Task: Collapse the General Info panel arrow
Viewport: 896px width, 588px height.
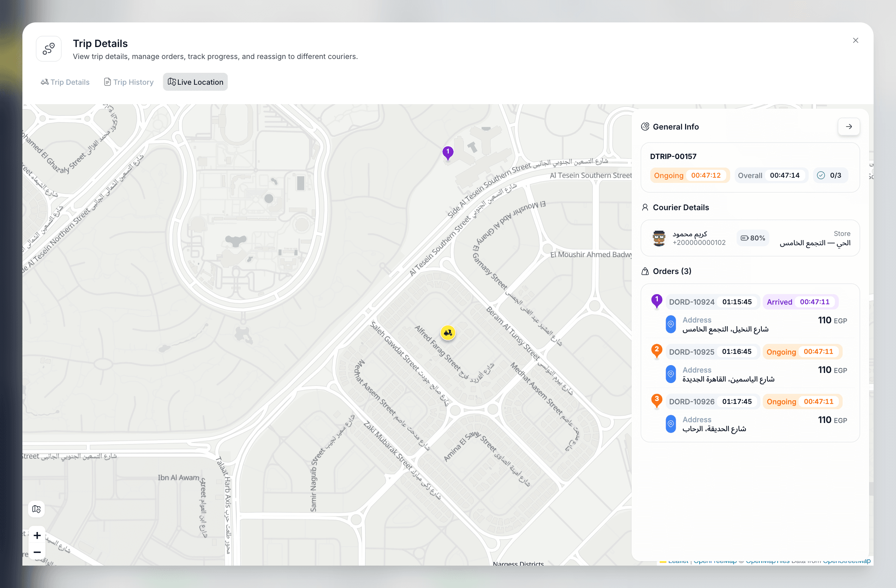Action: pyautogui.click(x=849, y=127)
